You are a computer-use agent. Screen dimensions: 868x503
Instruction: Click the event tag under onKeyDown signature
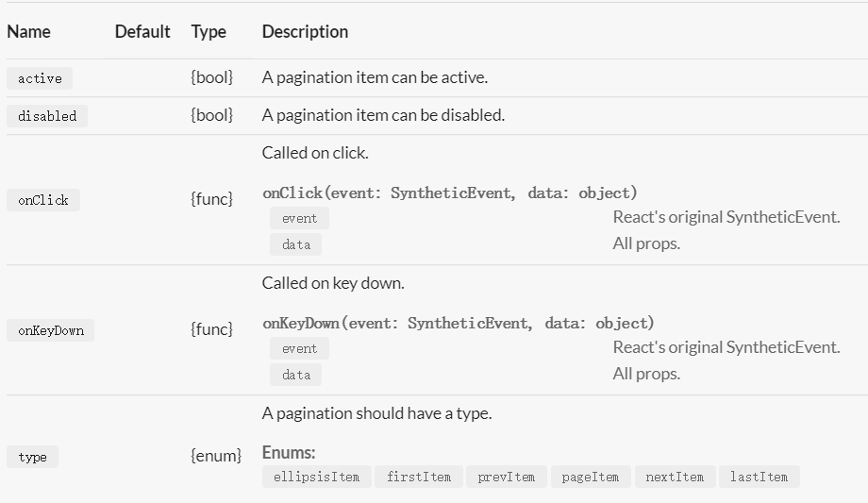point(299,348)
